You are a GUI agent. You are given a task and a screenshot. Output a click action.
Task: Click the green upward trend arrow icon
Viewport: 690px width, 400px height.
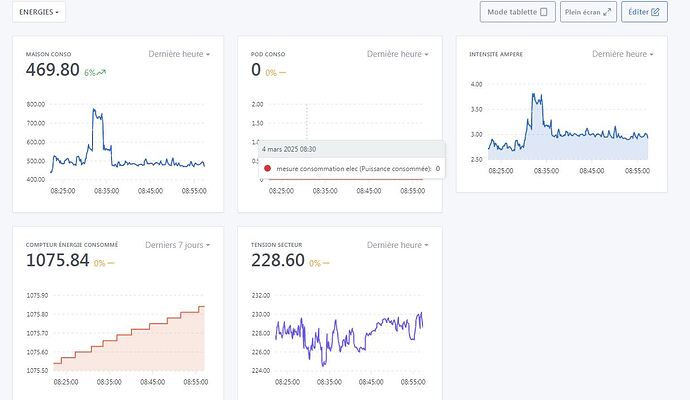[x=102, y=72]
